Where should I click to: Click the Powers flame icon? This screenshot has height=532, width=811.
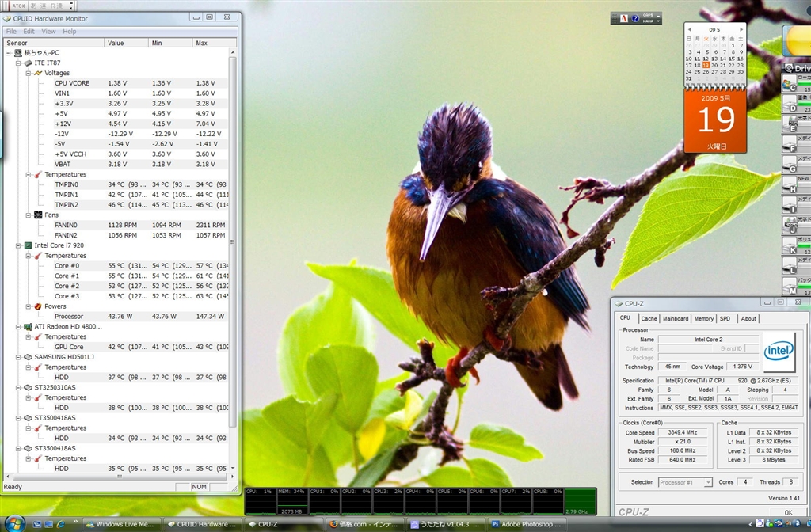point(38,306)
